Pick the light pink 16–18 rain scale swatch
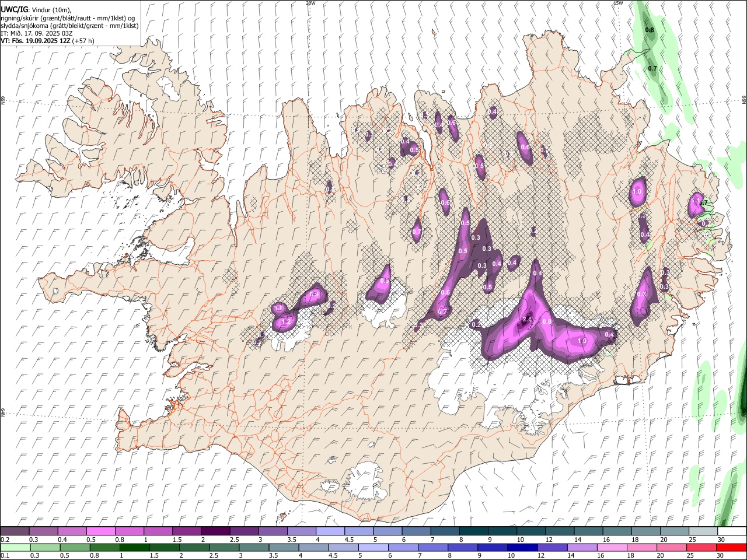747x560 pixels. (x=612, y=547)
